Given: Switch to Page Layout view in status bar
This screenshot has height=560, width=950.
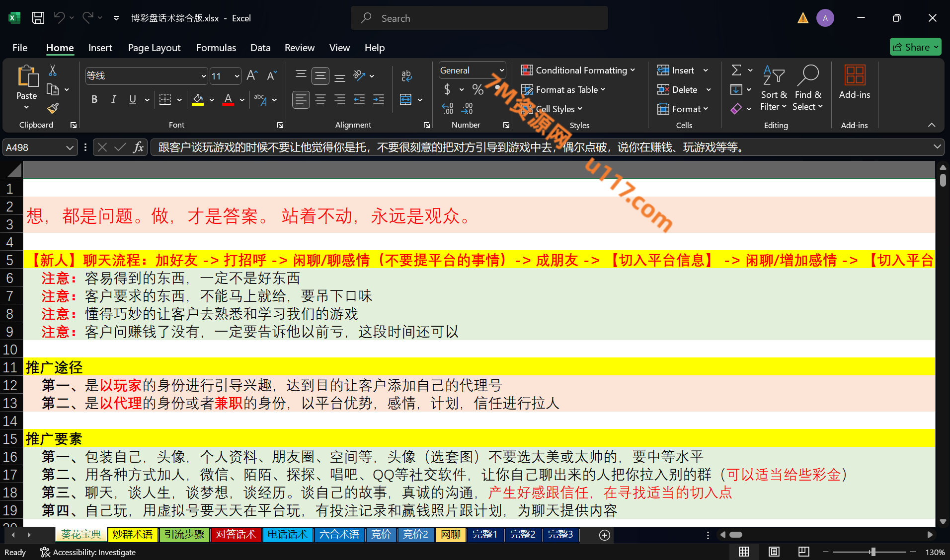Looking at the screenshot, I should pos(774,552).
